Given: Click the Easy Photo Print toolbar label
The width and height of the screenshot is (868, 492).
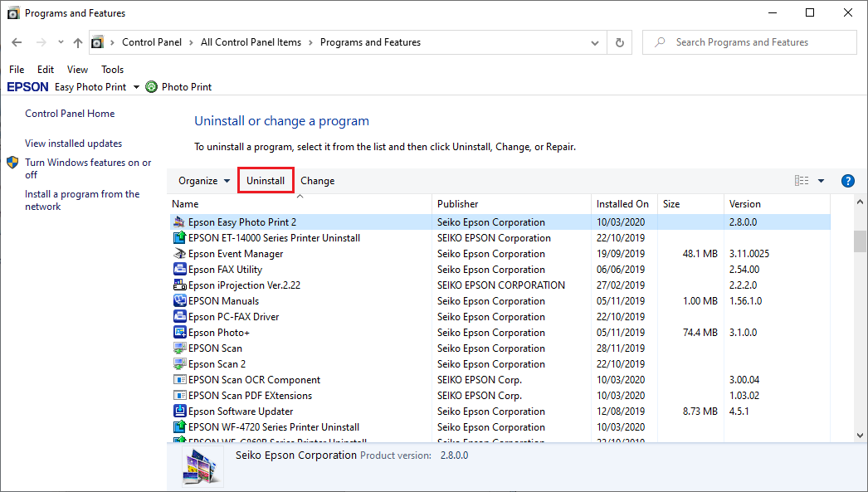Looking at the screenshot, I should 90,87.
